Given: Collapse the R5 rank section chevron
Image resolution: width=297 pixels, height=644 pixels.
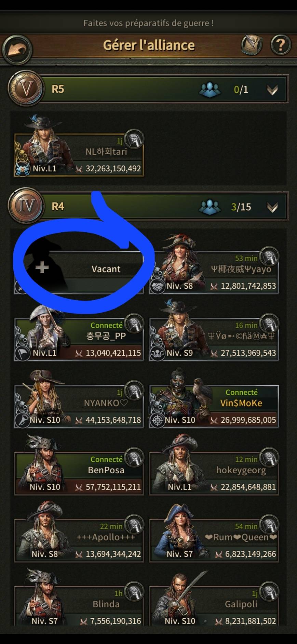Looking at the screenshot, I should click(272, 90).
